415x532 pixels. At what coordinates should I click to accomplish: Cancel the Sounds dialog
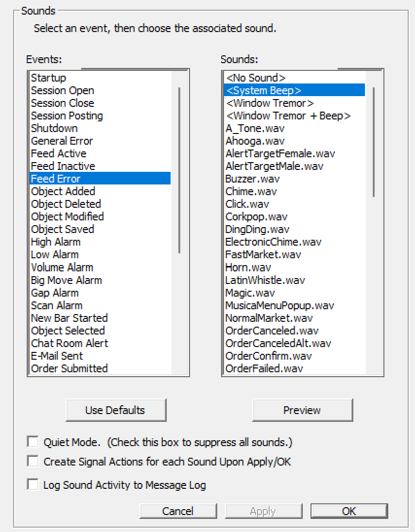coord(178,511)
